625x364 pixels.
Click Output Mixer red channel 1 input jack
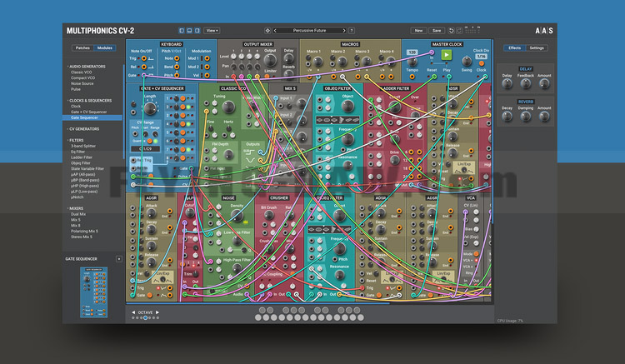233,76
